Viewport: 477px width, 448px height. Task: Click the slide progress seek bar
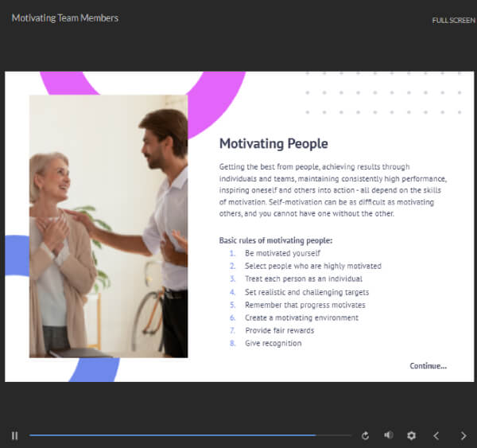(x=189, y=435)
